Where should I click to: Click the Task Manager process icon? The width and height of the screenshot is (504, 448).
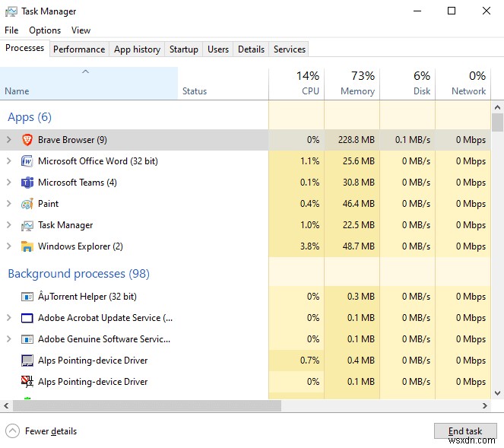[x=27, y=225]
